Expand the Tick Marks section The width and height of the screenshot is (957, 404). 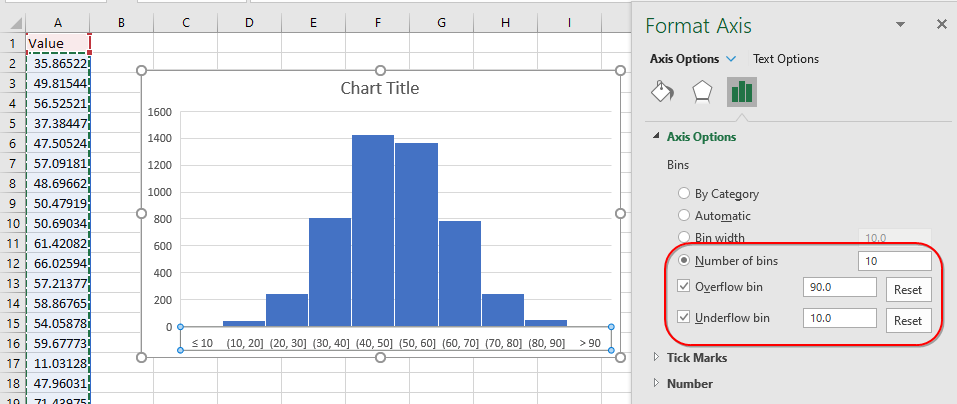[657, 357]
